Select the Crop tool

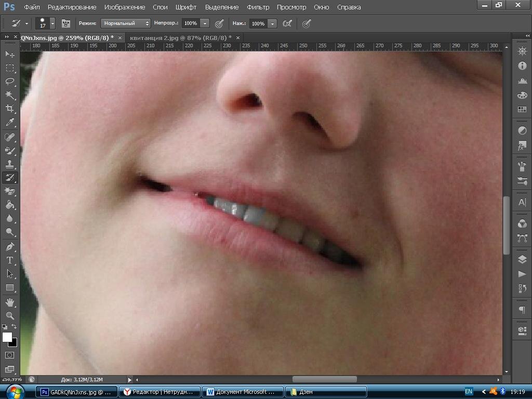tap(10, 109)
